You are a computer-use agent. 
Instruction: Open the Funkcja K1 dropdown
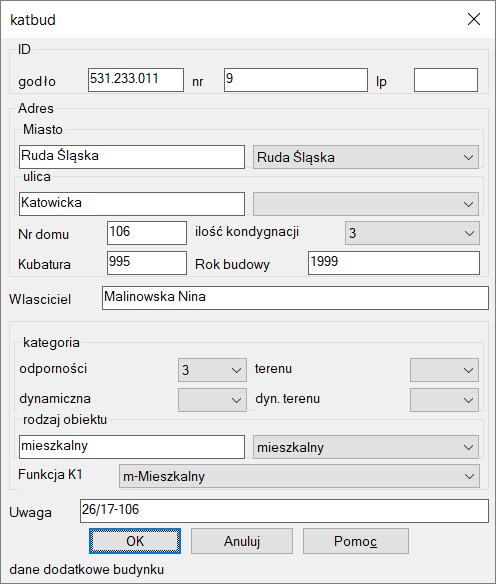pos(299,476)
